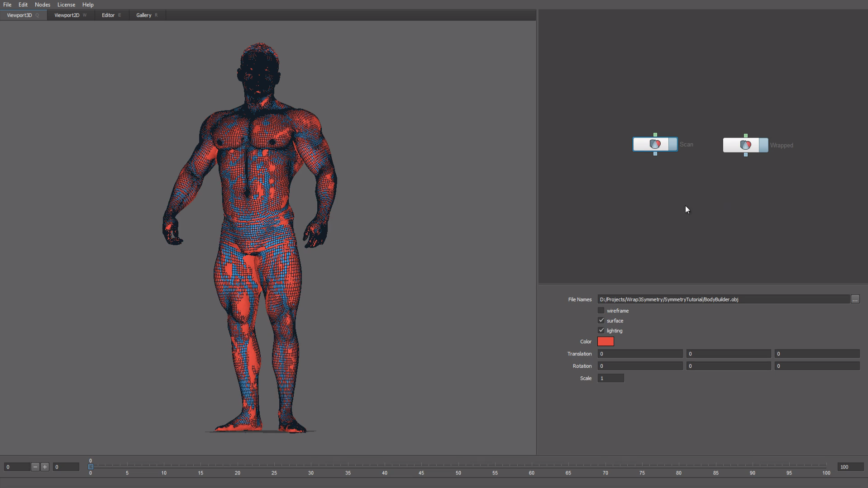Click the timeline start frame field
Screen dimensions: 868x488
[17, 467]
